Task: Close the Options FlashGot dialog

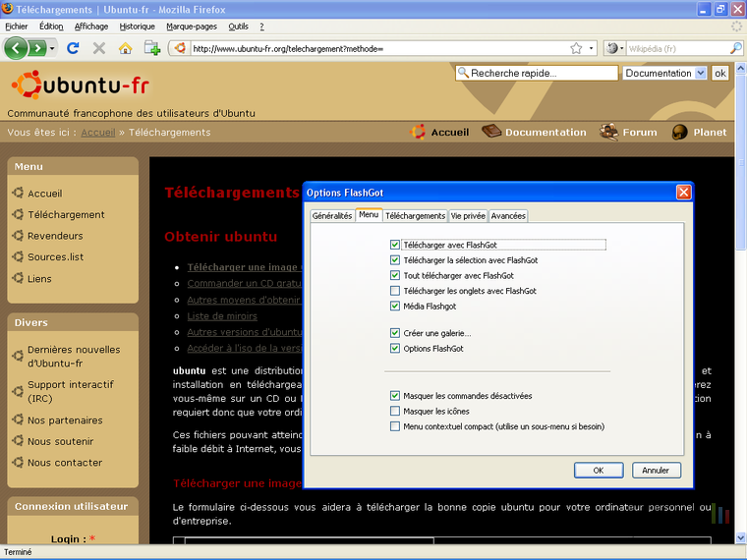Action: [x=684, y=193]
